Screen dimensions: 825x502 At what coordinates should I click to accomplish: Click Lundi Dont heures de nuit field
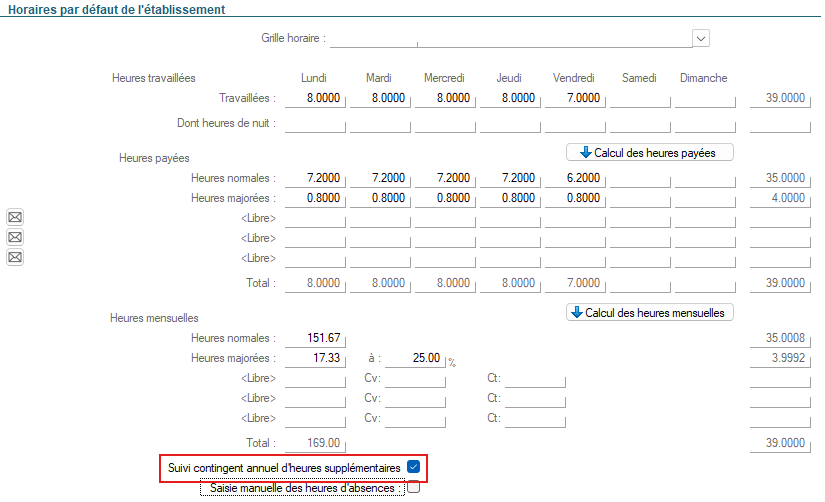click(314, 124)
